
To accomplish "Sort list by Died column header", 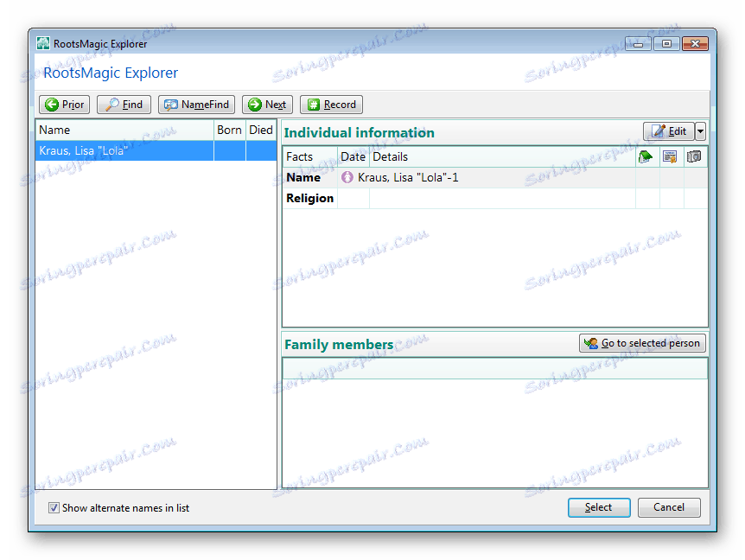I will 261,130.
